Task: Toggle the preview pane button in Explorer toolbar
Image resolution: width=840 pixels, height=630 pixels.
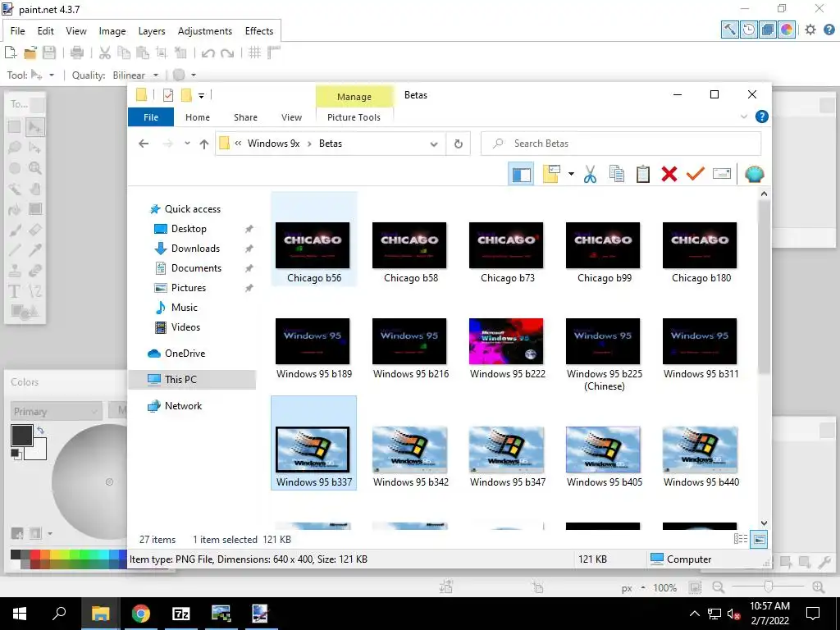Action: (x=521, y=174)
